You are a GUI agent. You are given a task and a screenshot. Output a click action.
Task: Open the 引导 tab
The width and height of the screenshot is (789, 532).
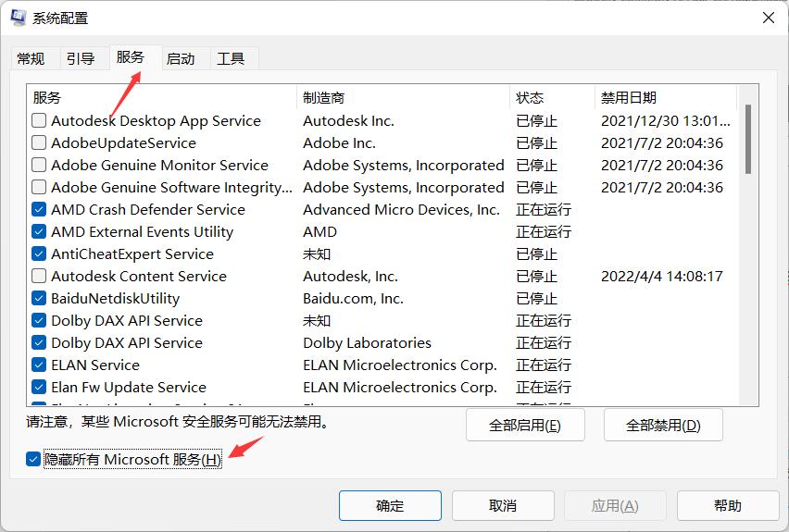81,58
